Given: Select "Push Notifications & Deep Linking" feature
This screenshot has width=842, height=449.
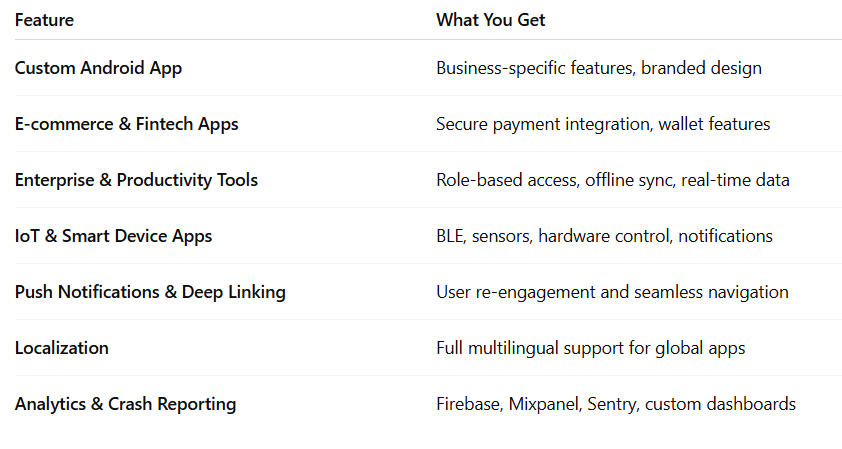Looking at the screenshot, I should pyautogui.click(x=150, y=292).
